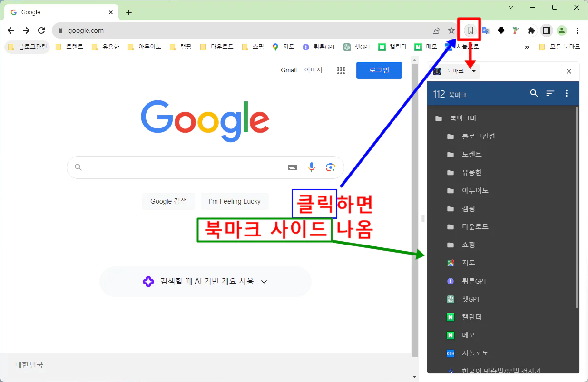Open the Google Translate extension
The image size is (588, 382).
tap(486, 30)
